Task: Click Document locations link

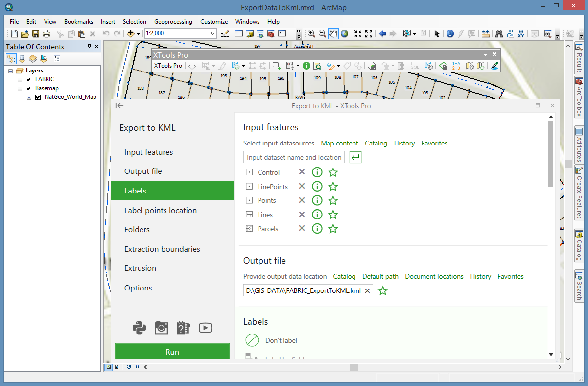Action: pyautogui.click(x=434, y=276)
